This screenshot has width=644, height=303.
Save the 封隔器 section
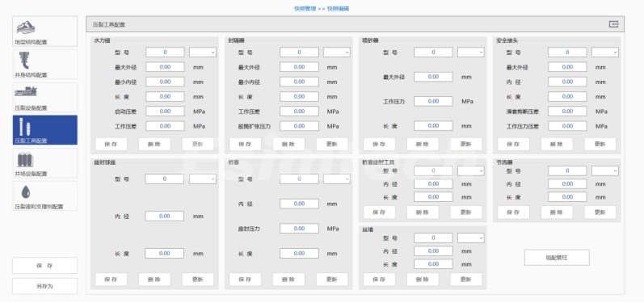pyautogui.click(x=245, y=144)
